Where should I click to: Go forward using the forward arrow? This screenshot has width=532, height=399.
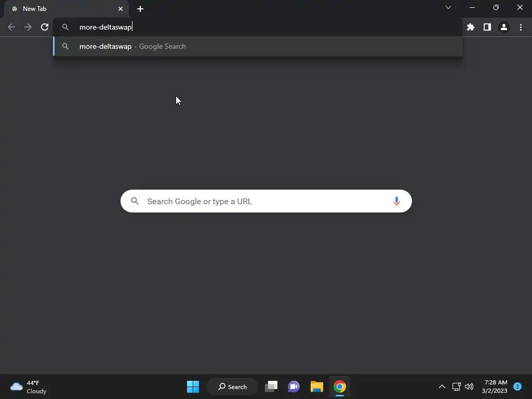pos(28,27)
